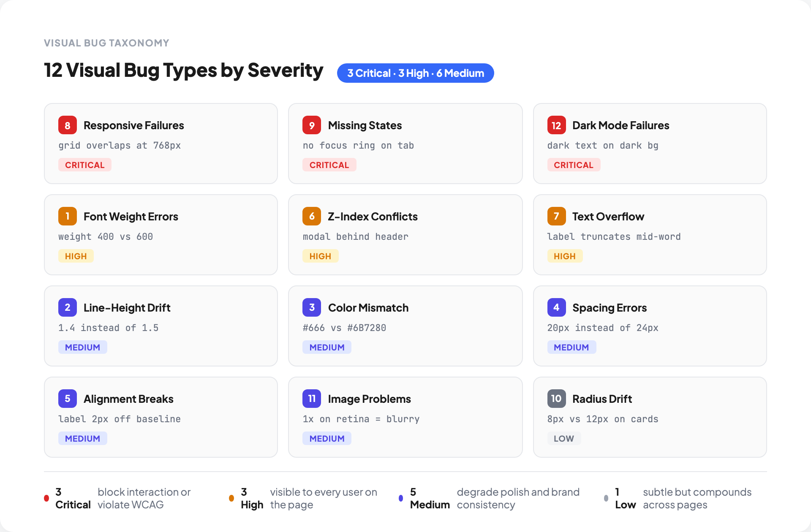Click 'label truncates mid-word' description
811x532 pixels.
pyautogui.click(x=614, y=236)
